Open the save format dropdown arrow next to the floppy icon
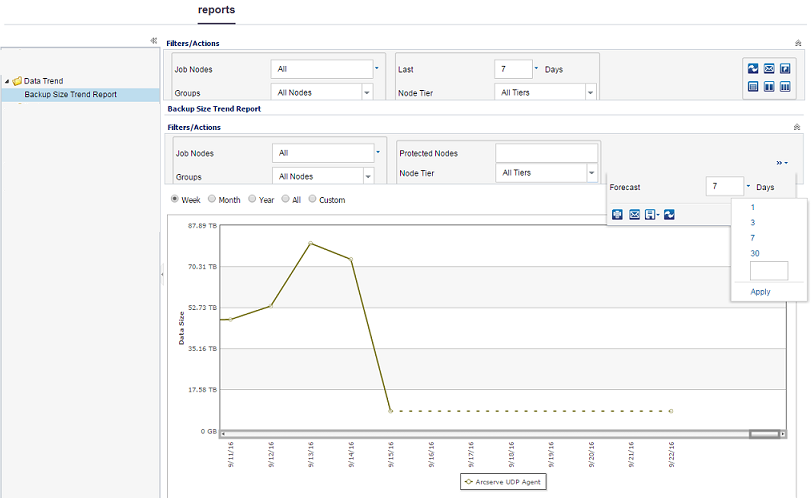The image size is (812, 498). (x=658, y=215)
